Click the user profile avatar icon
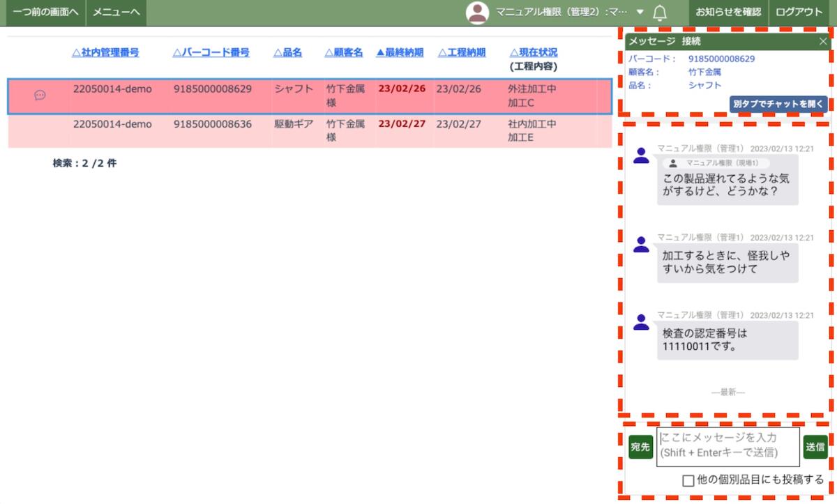 tap(477, 13)
